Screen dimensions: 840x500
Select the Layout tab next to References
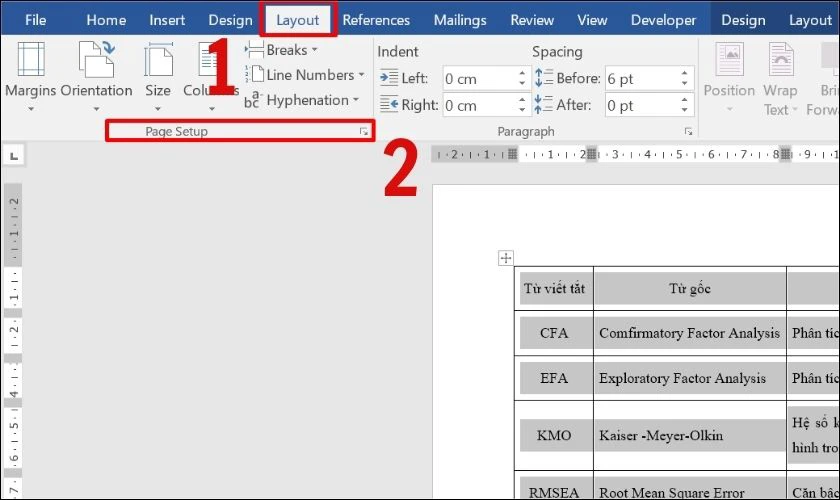point(298,20)
